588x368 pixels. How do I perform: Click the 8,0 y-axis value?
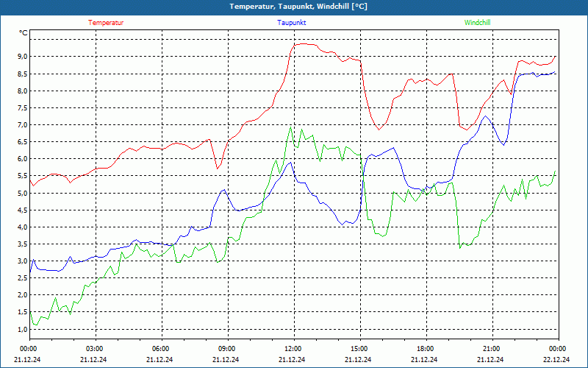(24, 91)
